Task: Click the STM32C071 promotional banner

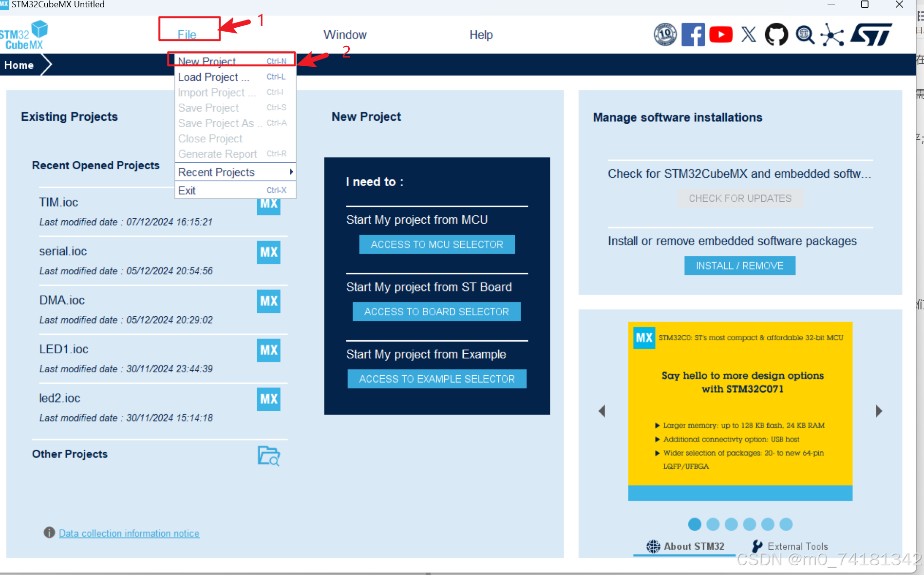Action: (x=740, y=411)
